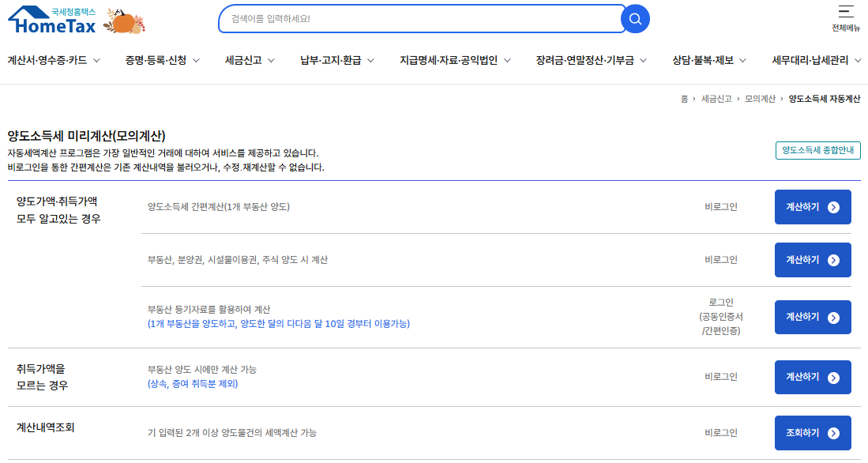Expand the 세금신고 dropdown menu

(247, 59)
